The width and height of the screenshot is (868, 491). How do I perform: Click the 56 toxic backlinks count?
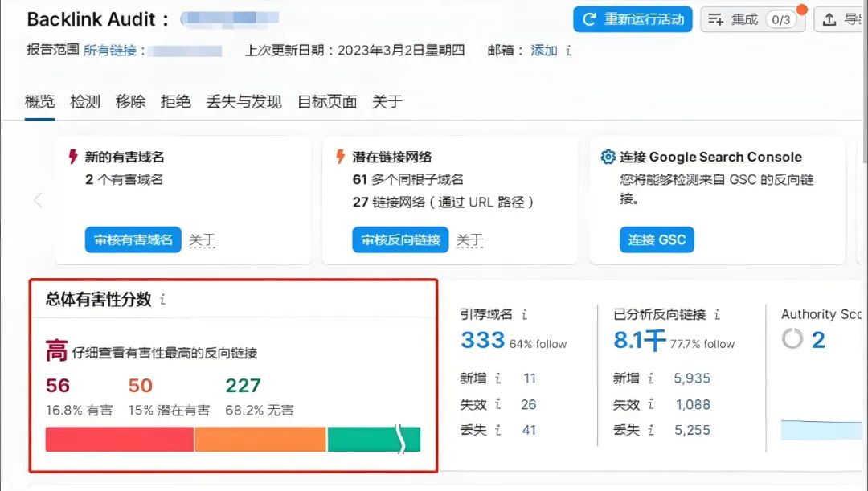56,385
